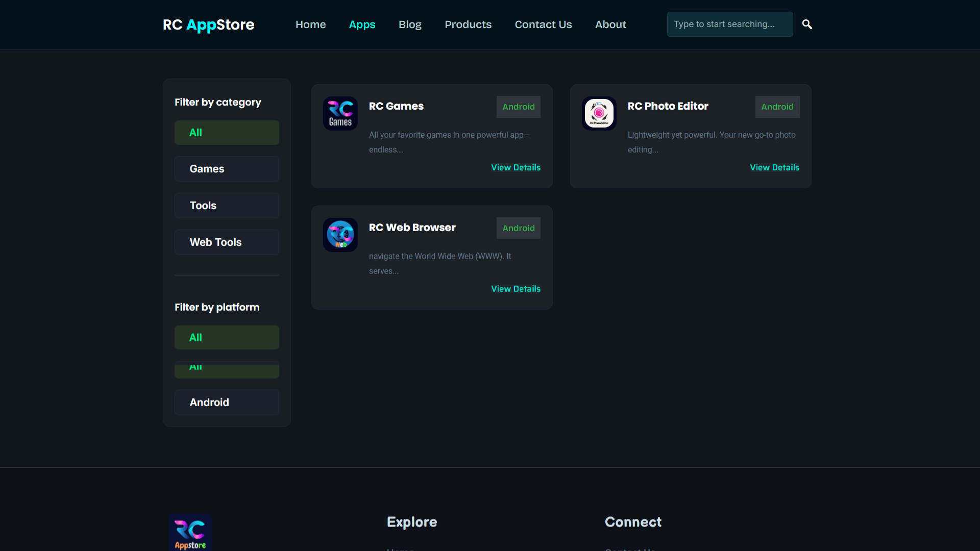The height and width of the screenshot is (551, 980).
Task: Select the Games category filter
Action: 227,169
